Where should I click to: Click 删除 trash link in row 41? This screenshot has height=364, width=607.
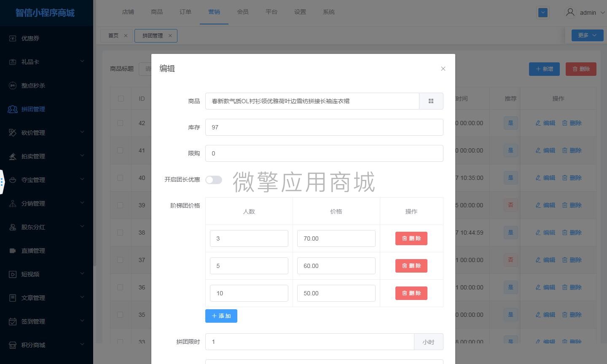[572, 150]
